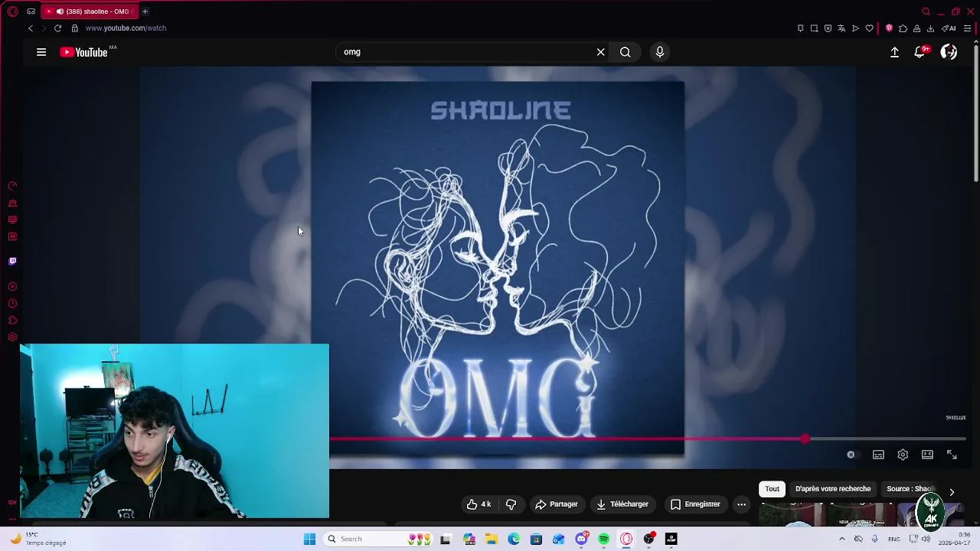Take a snapshot with the capture icon
980x551 pixels.
815,28
